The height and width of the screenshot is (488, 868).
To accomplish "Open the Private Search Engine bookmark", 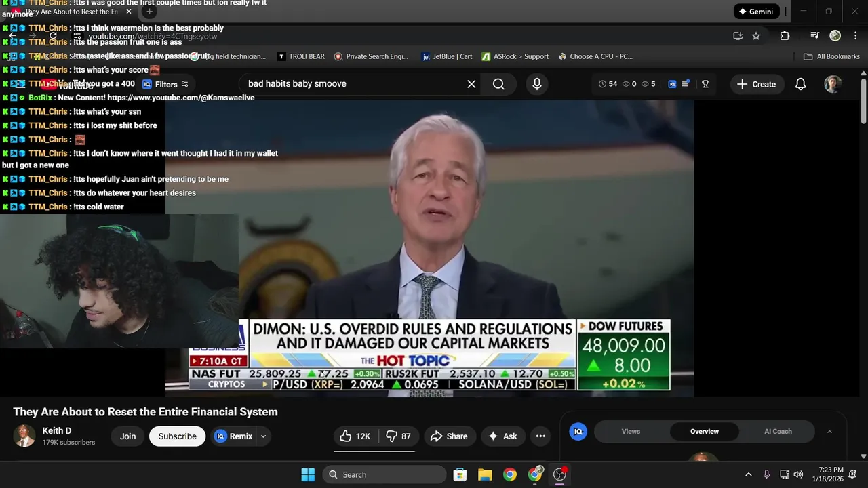I will [371, 56].
